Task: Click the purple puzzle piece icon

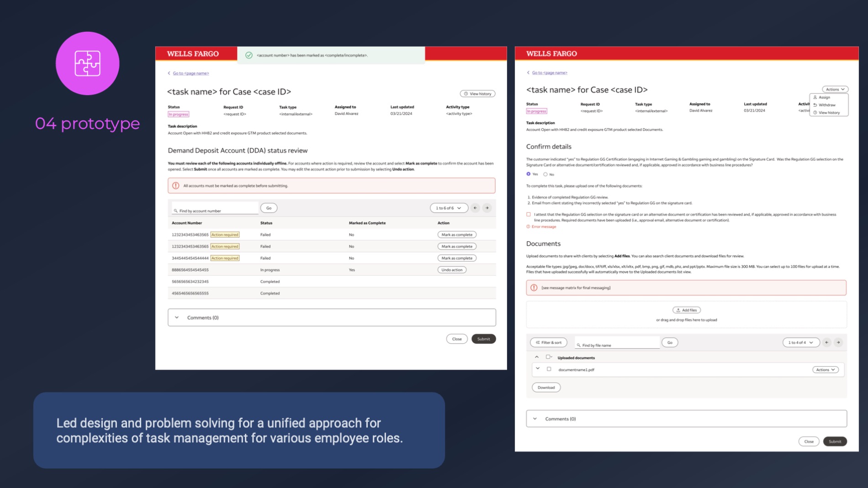Action: coord(87,63)
